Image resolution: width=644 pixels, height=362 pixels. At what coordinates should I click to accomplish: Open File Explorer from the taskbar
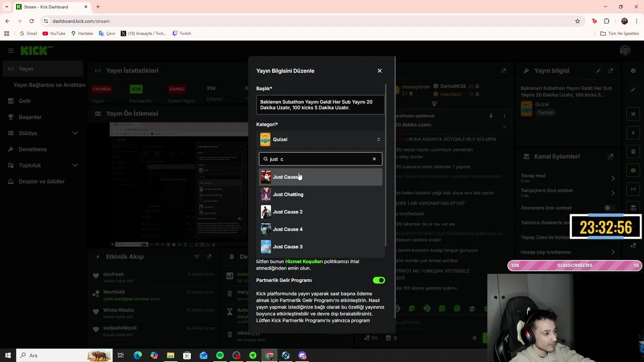pyautogui.click(x=171, y=355)
